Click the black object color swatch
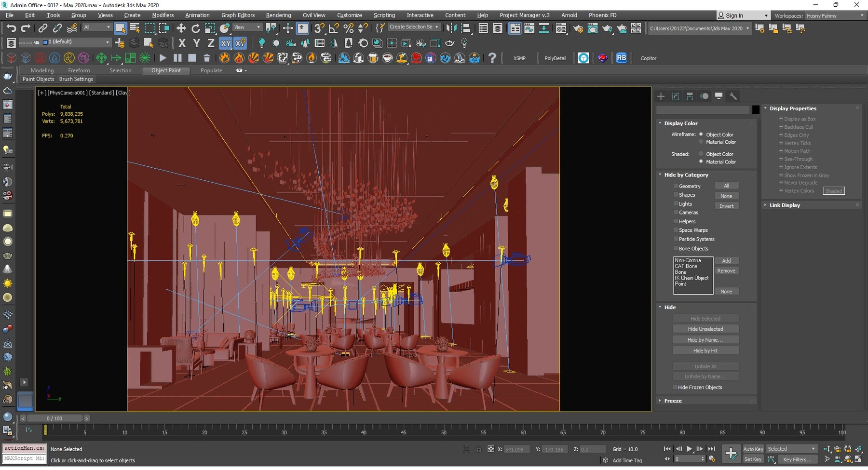Viewport: 868px width, 470px height. [756, 110]
